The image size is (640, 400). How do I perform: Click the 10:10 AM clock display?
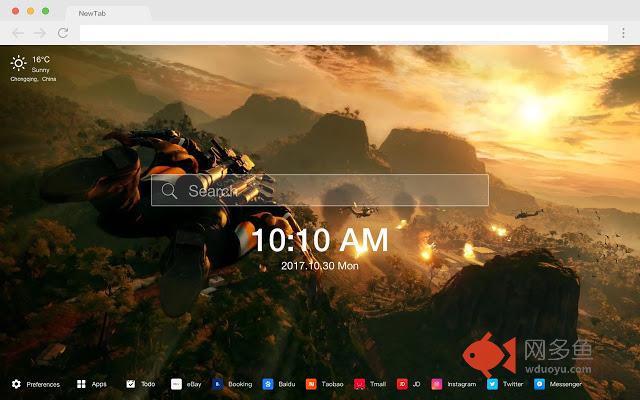pyautogui.click(x=320, y=240)
